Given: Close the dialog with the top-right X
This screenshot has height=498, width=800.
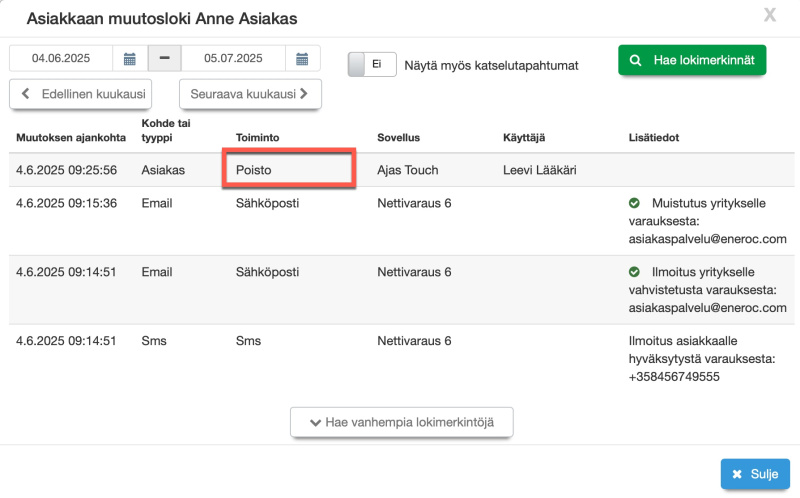Looking at the screenshot, I should (769, 15).
